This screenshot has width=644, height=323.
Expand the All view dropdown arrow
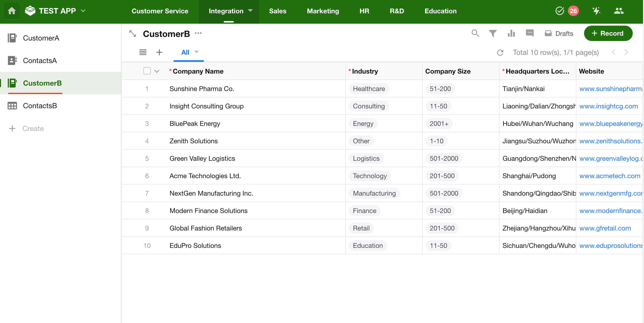(x=196, y=52)
